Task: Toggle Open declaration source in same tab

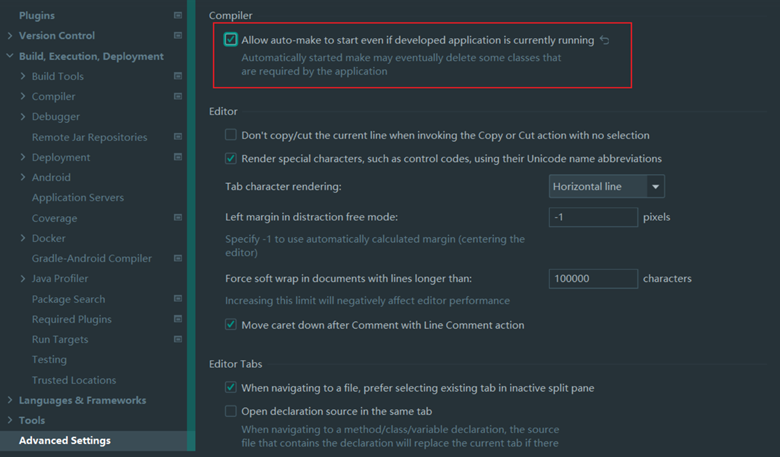Action: click(x=231, y=411)
